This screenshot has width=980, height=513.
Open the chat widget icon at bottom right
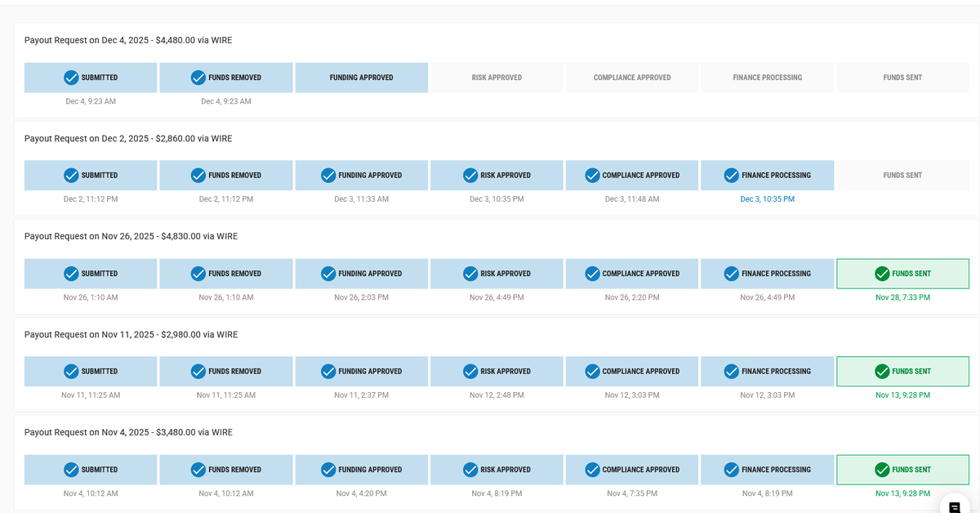point(954,507)
